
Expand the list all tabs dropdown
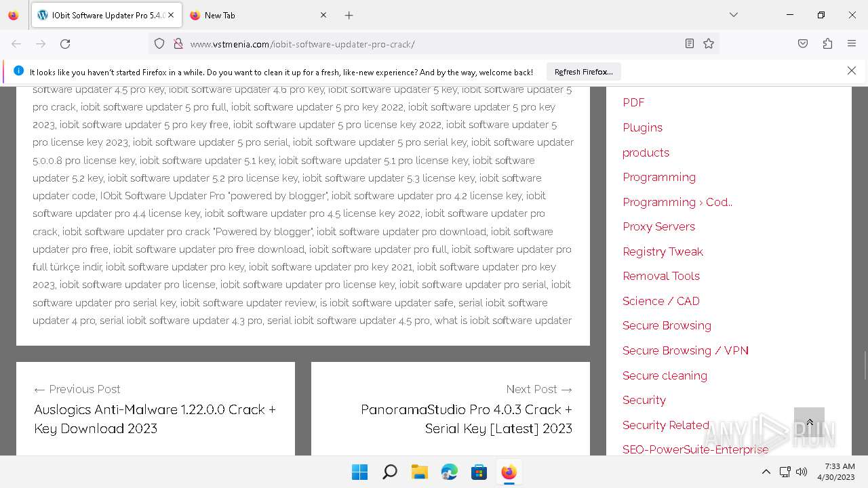coord(733,15)
